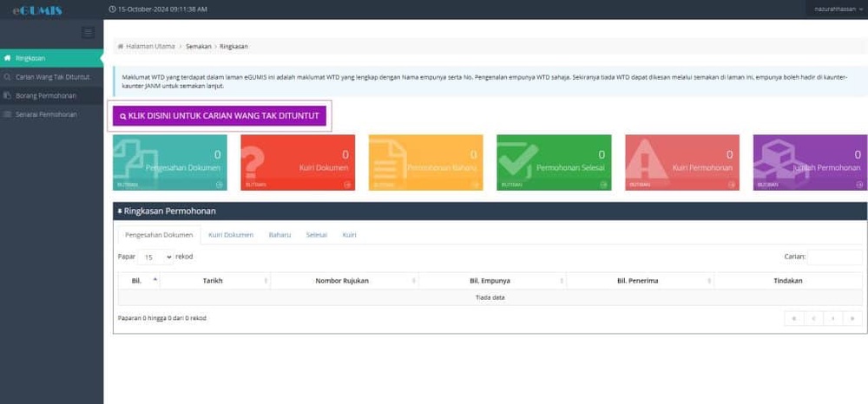Click Butiran link on Kuiri Dokumen card
The image size is (868, 404).
tap(254, 185)
